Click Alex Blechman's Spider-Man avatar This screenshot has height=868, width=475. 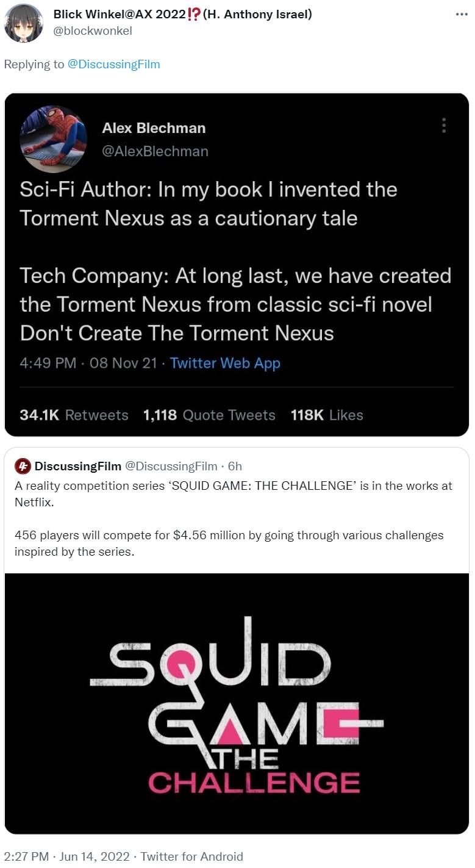coord(54,139)
